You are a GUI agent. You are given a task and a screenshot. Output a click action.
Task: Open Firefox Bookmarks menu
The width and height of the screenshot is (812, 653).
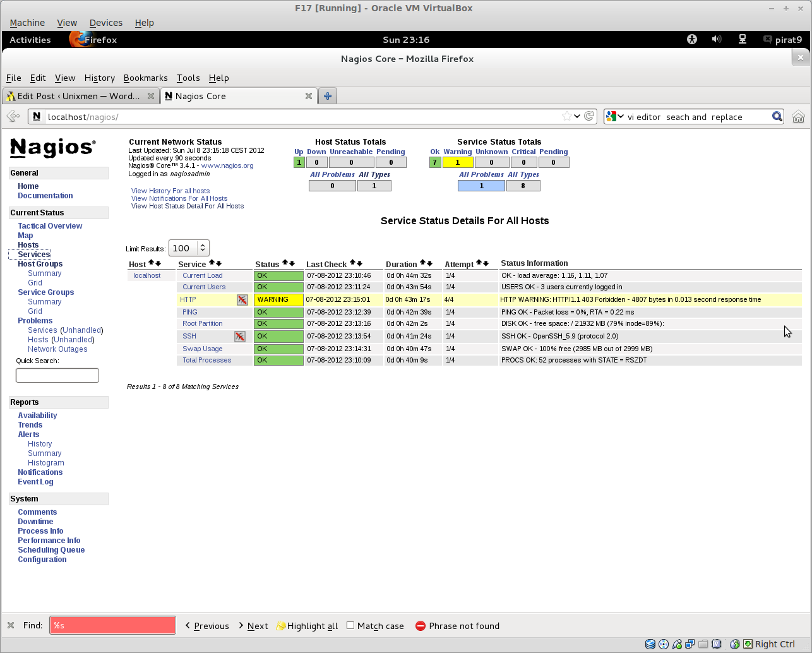pos(146,78)
